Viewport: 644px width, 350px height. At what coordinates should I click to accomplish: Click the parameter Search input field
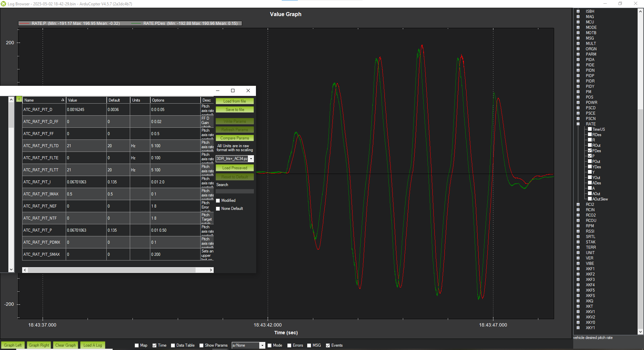click(x=235, y=191)
